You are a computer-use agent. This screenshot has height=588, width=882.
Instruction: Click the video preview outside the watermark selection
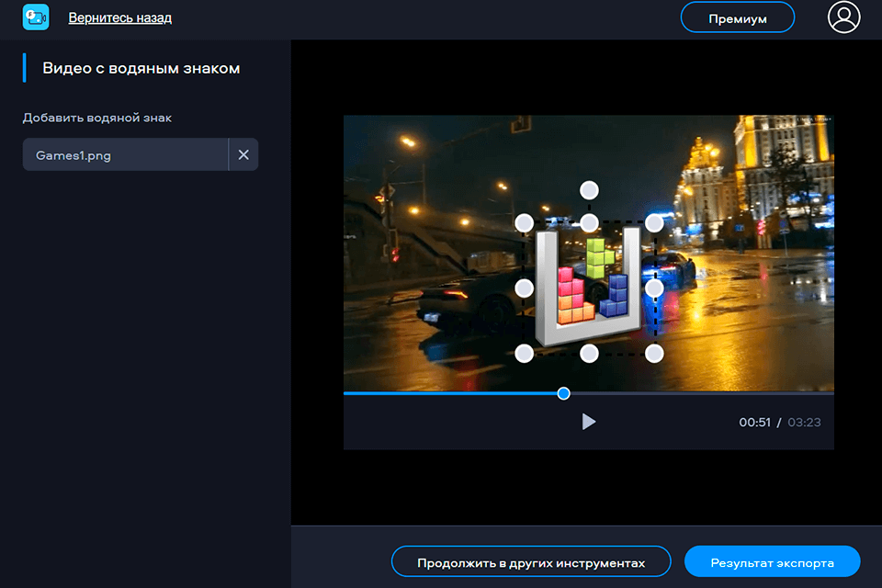pyautogui.click(x=413, y=165)
